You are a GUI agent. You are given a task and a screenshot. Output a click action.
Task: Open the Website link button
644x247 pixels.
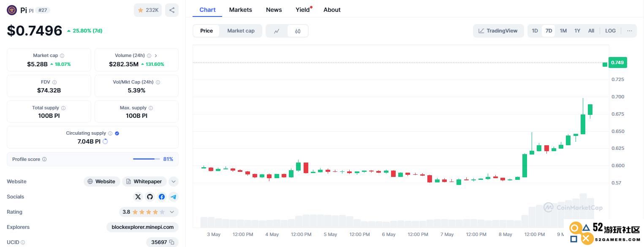pyautogui.click(x=102, y=182)
